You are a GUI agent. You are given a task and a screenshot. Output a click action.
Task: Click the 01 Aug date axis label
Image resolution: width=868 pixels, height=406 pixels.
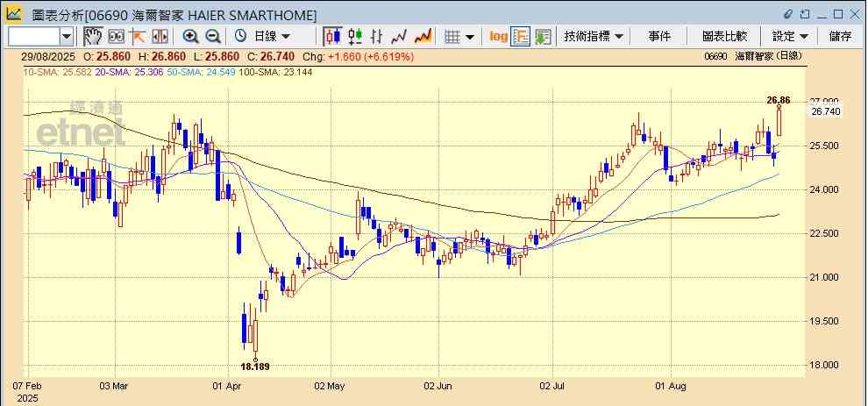click(671, 386)
